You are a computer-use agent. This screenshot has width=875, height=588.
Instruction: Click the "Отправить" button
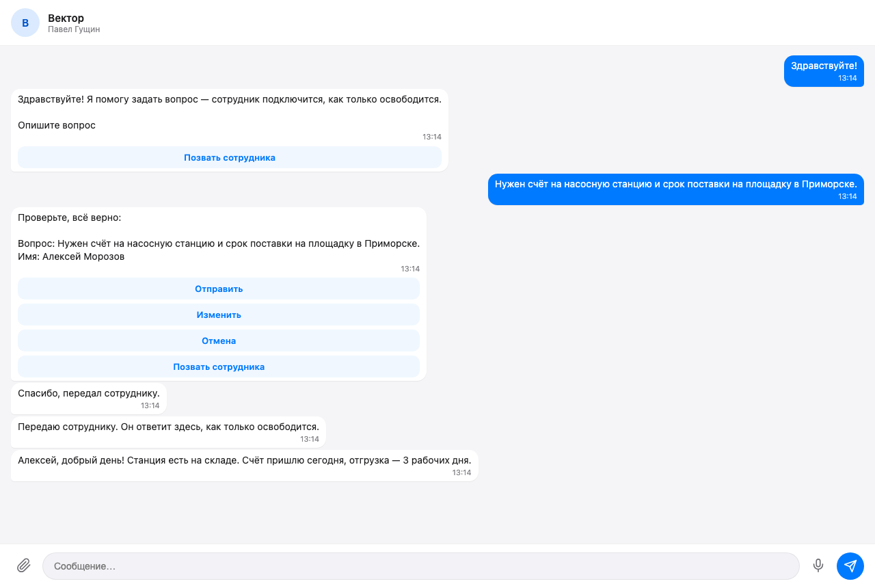click(x=219, y=289)
